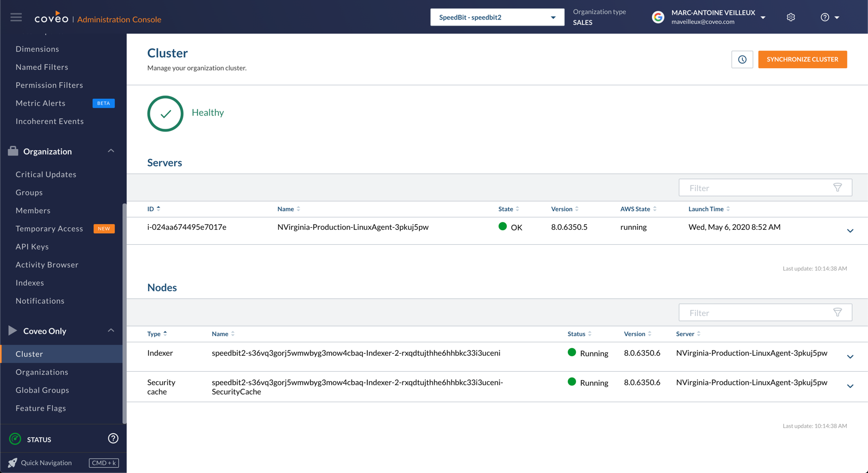Sort servers by Launch Time
The width and height of the screenshot is (868, 473).
tap(709, 209)
